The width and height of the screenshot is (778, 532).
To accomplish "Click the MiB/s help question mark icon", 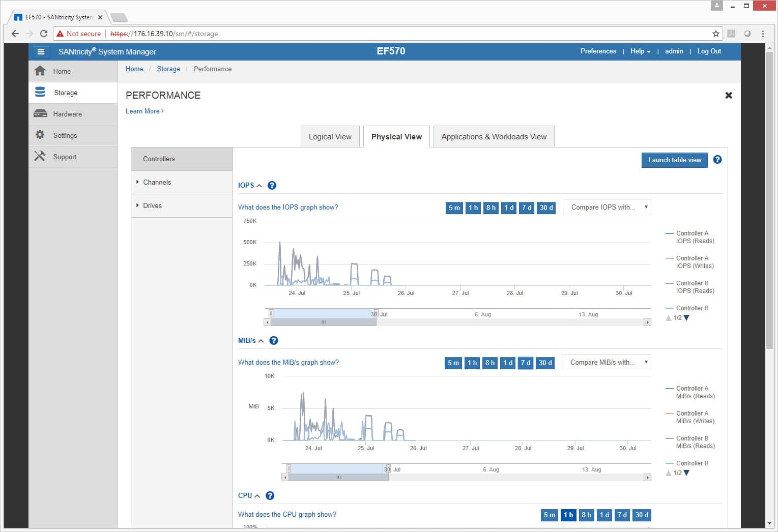I will tap(274, 341).
